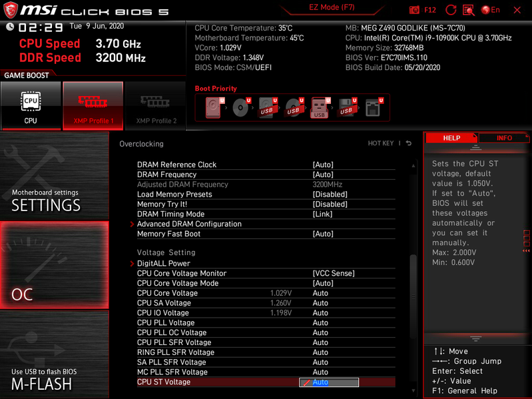Select the CPU SA Voltage Auto field
Screen dimensions: 532x399
click(320, 302)
